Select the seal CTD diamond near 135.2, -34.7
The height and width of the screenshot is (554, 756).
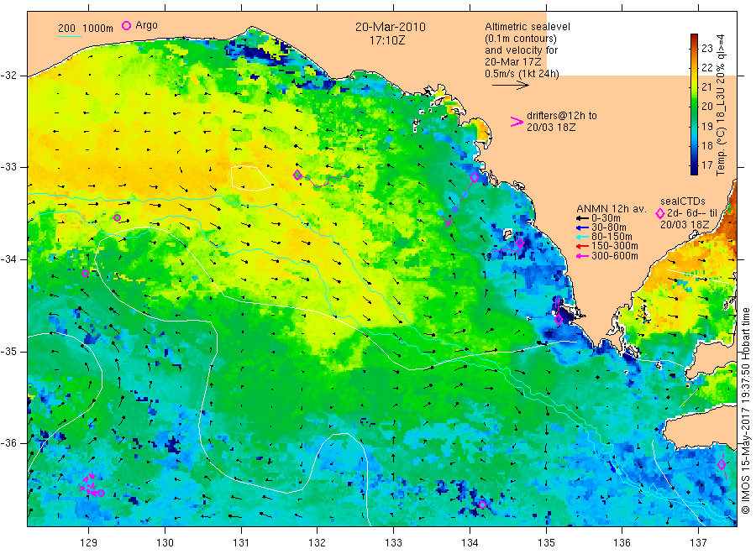click(x=559, y=320)
